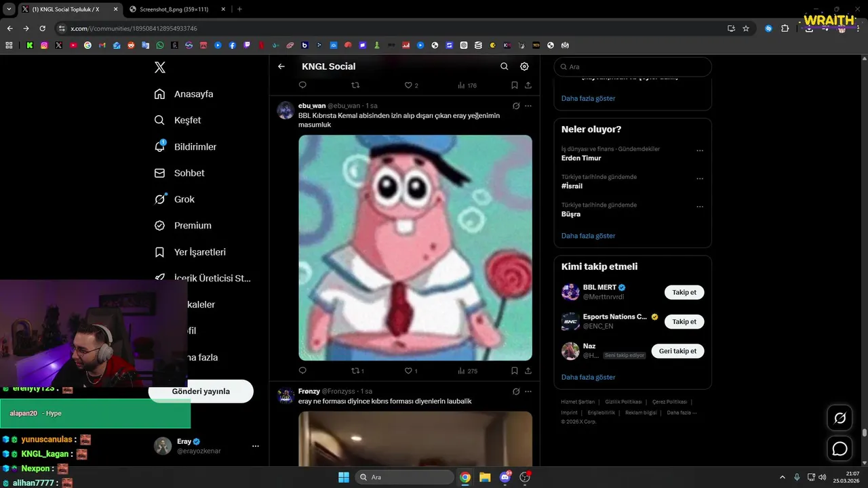
Task: Bookmark the topmost post
Action: click(514, 85)
